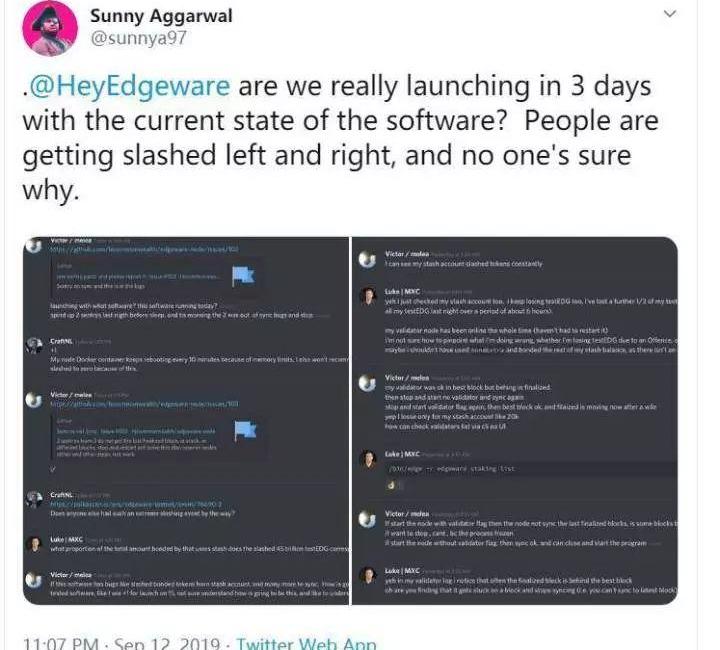Click emoji reaction under the staking list command
This screenshot has height=650, width=720.
(393, 486)
